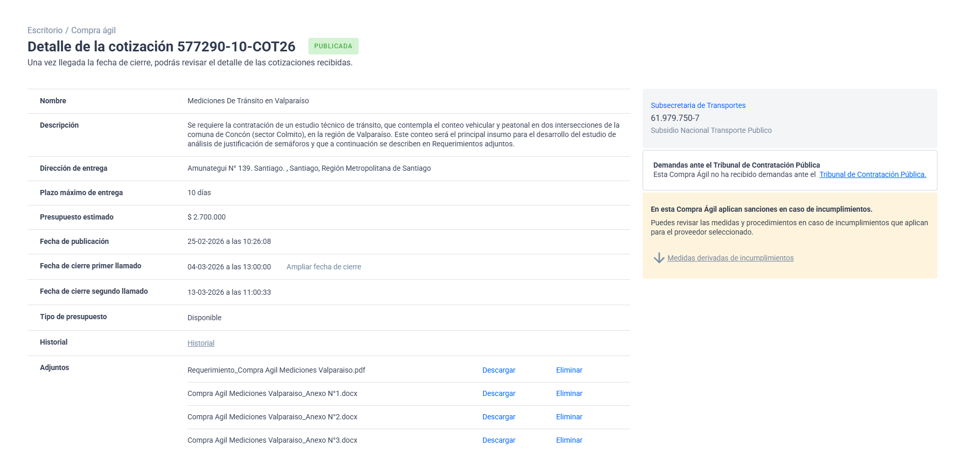Screen dimensions: 980x465
Task: Click the Presupuesto estimado value $ 2.700.000
Action: (x=207, y=217)
